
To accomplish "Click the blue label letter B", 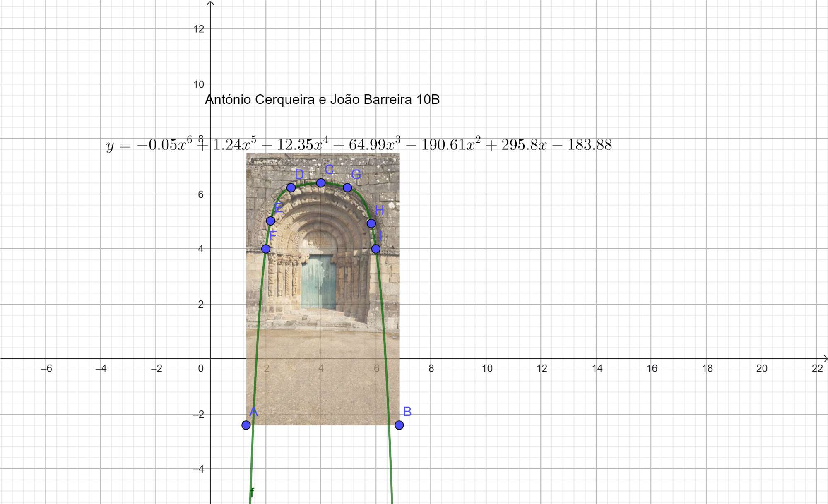I will pos(407,412).
